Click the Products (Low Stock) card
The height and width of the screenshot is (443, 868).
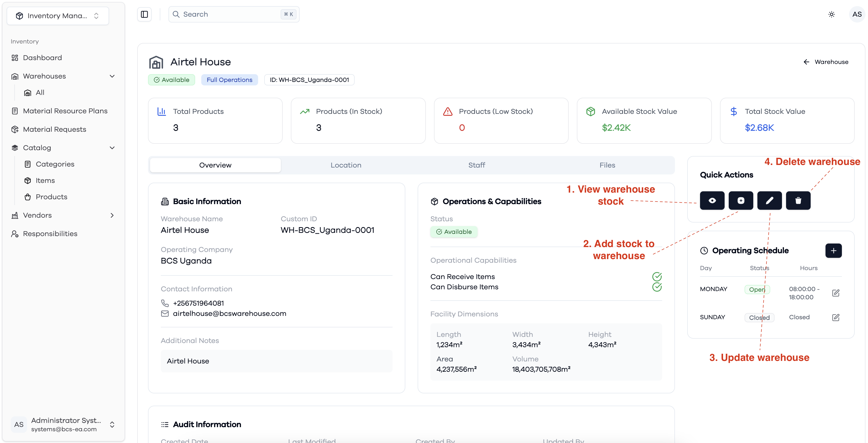coord(501,121)
